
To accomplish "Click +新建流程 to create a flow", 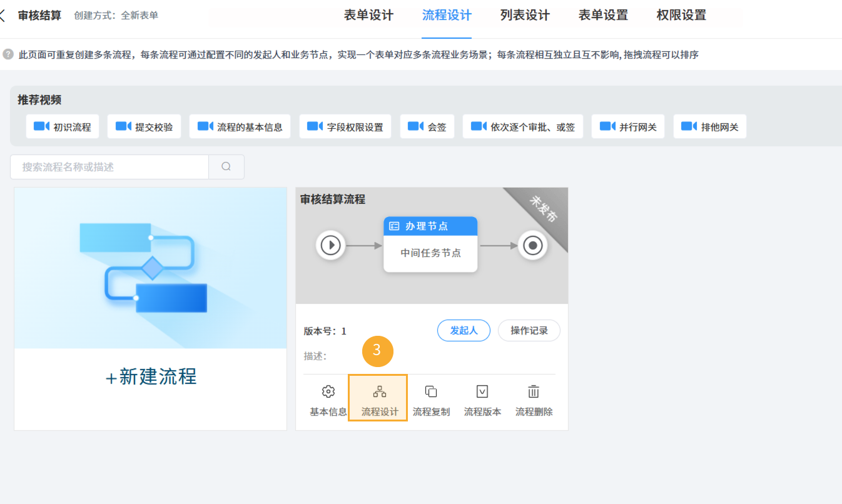I will coord(151,377).
